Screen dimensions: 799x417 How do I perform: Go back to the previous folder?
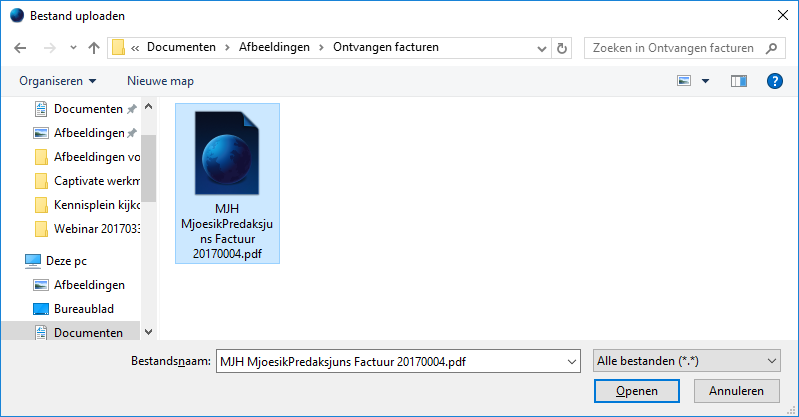pos(20,48)
